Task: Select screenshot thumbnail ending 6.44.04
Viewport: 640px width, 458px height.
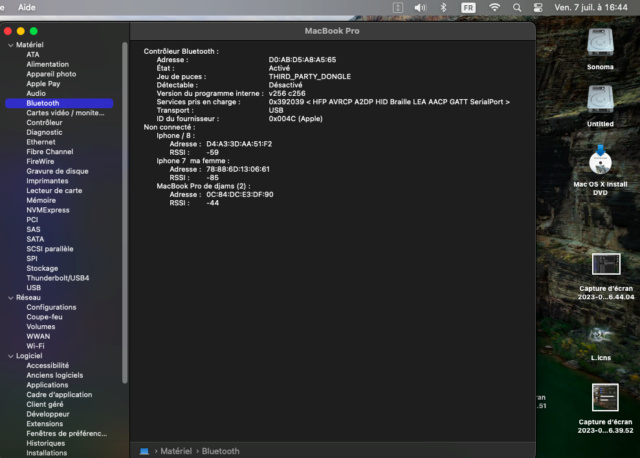Action: 606,264
